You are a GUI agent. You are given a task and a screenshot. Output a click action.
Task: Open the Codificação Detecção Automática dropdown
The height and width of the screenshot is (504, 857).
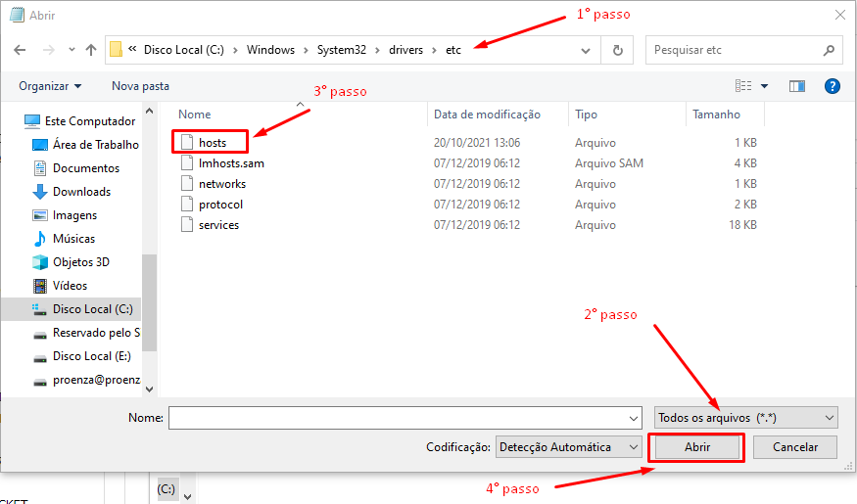coord(569,447)
